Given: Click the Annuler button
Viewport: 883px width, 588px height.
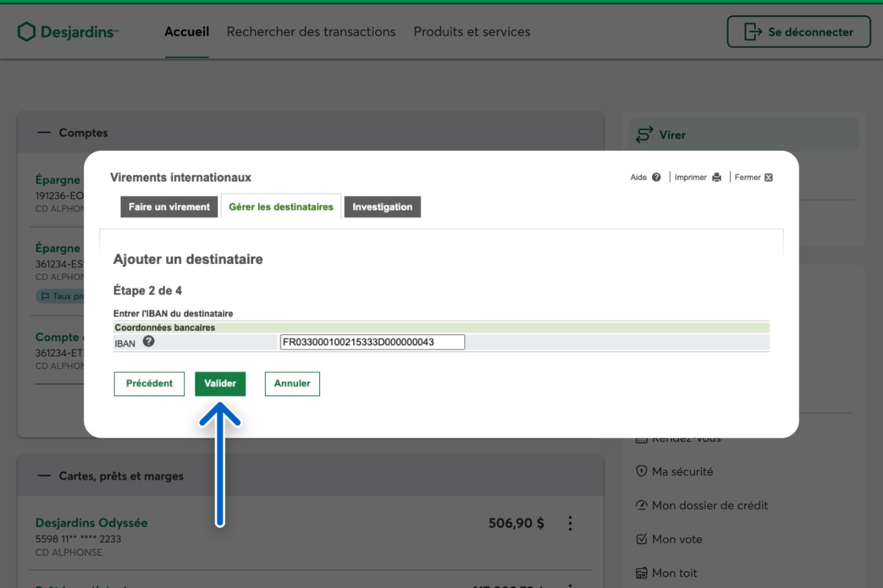Looking at the screenshot, I should tap(292, 383).
